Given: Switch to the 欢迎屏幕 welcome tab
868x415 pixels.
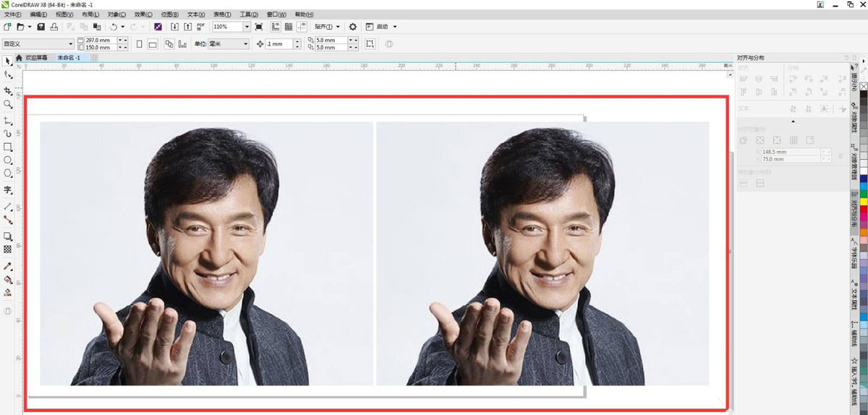Looking at the screenshot, I should pyautogui.click(x=36, y=58).
